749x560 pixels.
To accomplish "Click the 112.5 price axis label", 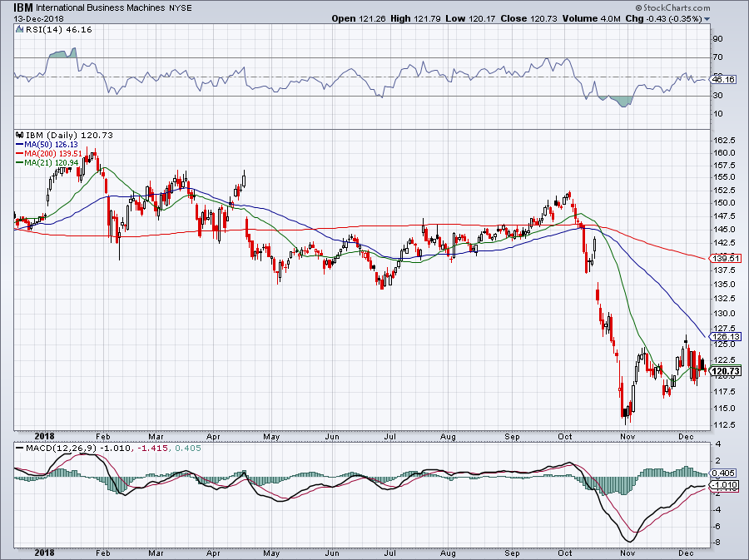I will pyautogui.click(x=724, y=424).
